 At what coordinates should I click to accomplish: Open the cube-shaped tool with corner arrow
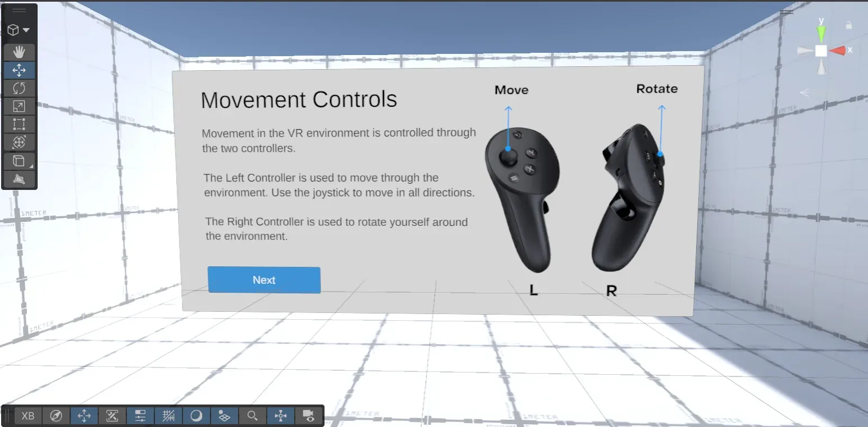pyautogui.click(x=19, y=161)
